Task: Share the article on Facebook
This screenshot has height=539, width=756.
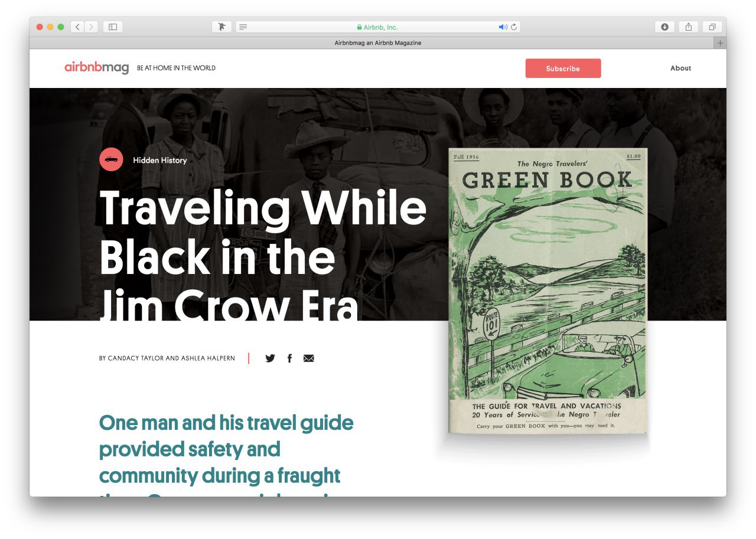Action: [x=289, y=358]
